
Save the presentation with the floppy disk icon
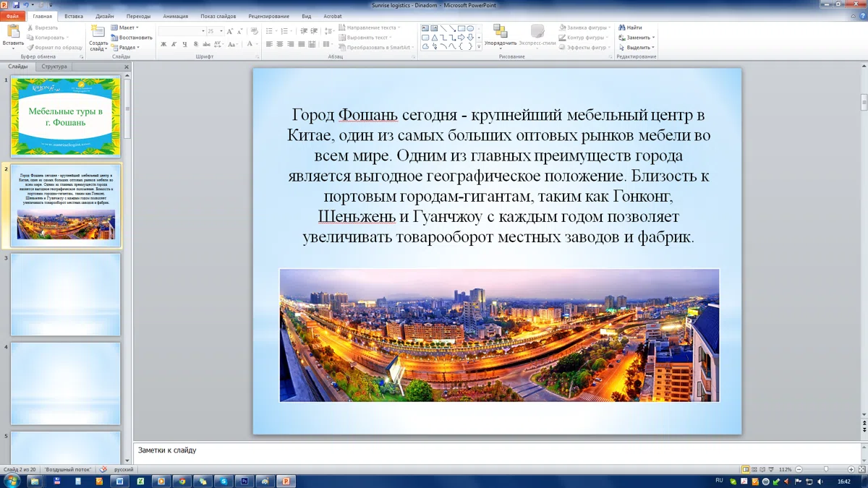16,5
